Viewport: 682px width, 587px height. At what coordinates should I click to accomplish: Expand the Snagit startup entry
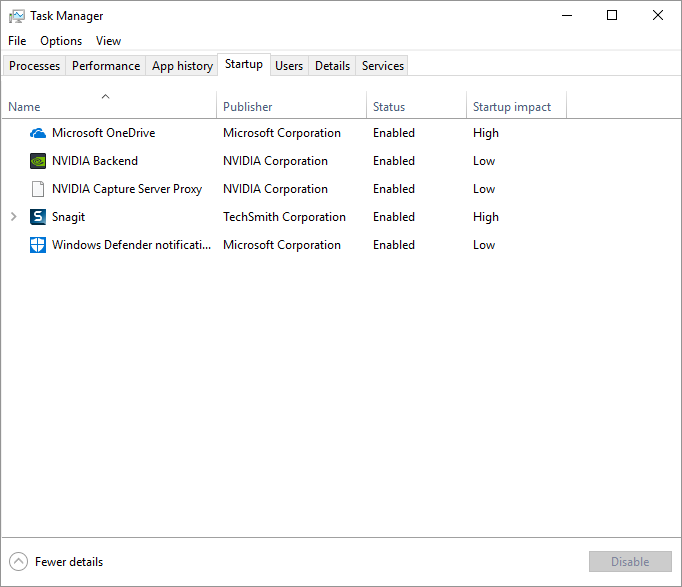[x=13, y=217]
